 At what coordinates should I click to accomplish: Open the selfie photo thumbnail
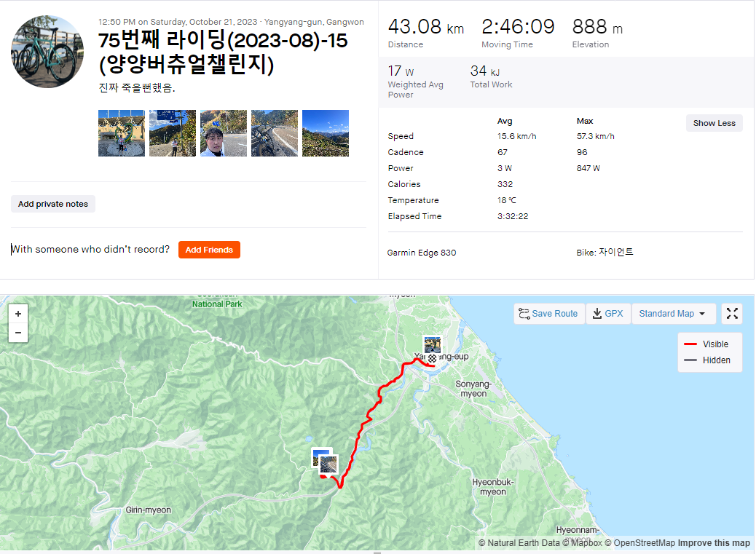point(224,133)
